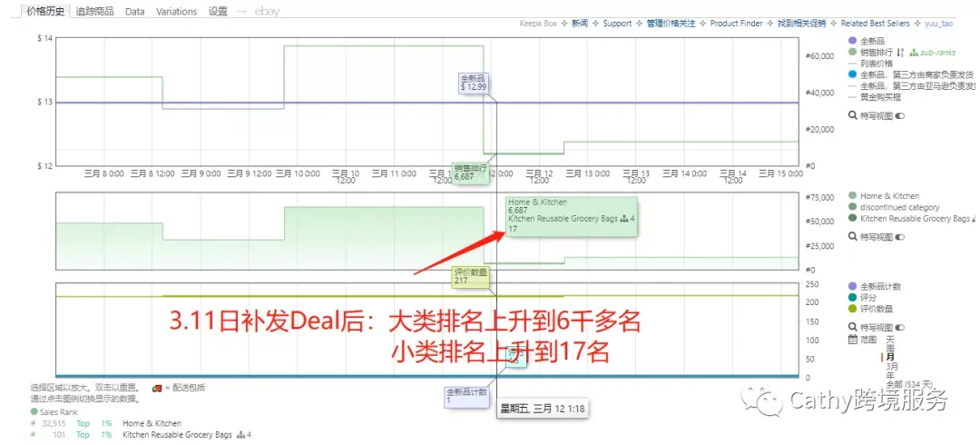Click the Keepa Box label
Viewport: 980px width, 445px height.
[x=538, y=23]
